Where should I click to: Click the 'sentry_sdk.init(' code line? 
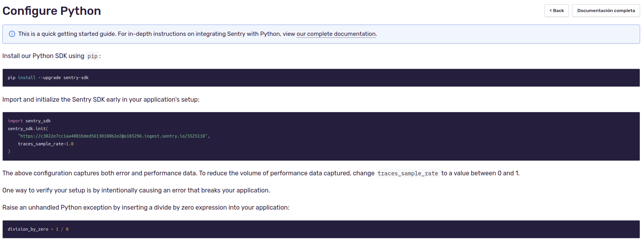pyautogui.click(x=28, y=129)
